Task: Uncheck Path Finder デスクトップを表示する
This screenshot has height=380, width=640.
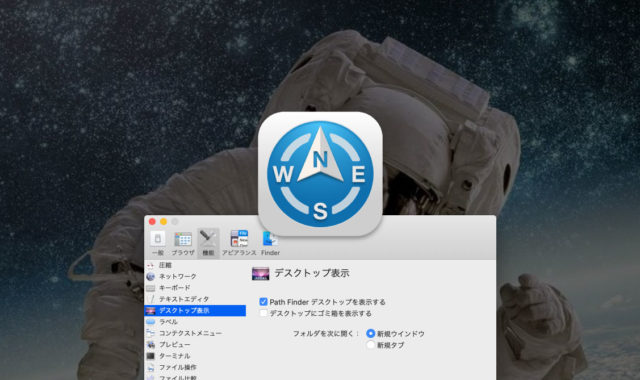Action: (x=263, y=302)
